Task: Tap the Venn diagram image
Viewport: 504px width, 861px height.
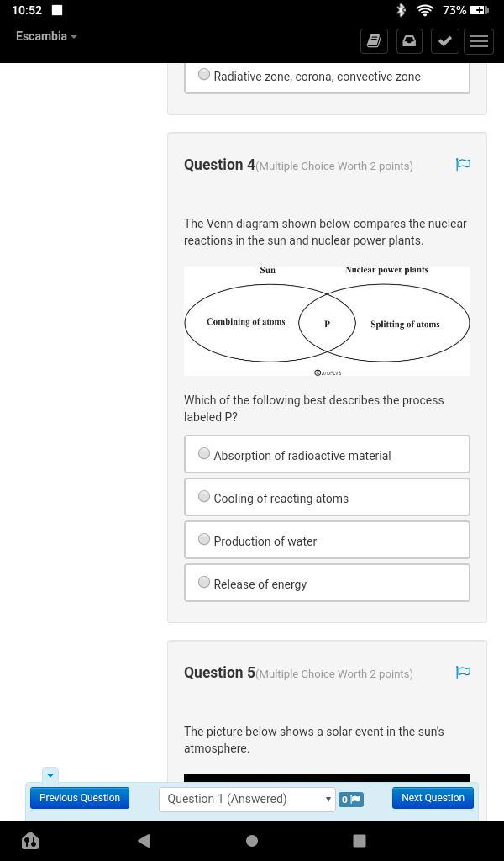Action: [x=327, y=321]
